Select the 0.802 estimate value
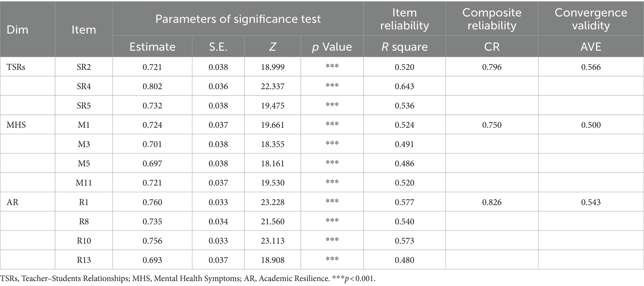 pos(152,86)
